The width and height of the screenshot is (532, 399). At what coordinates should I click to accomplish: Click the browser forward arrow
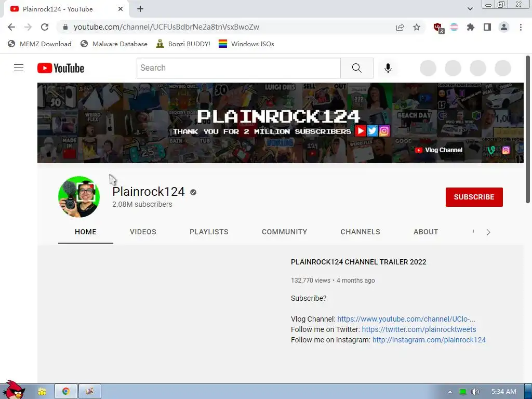28,27
